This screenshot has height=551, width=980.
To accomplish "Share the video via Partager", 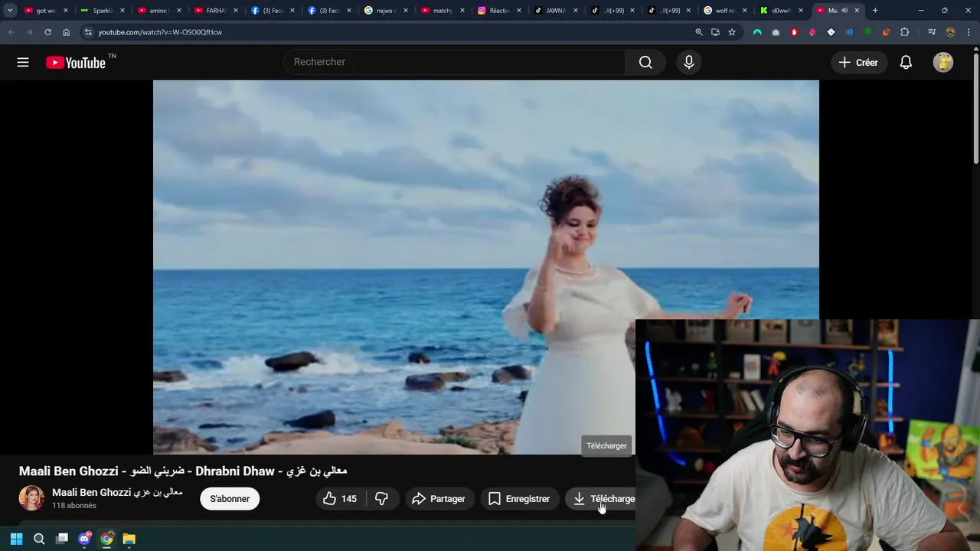I will [439, 499].
